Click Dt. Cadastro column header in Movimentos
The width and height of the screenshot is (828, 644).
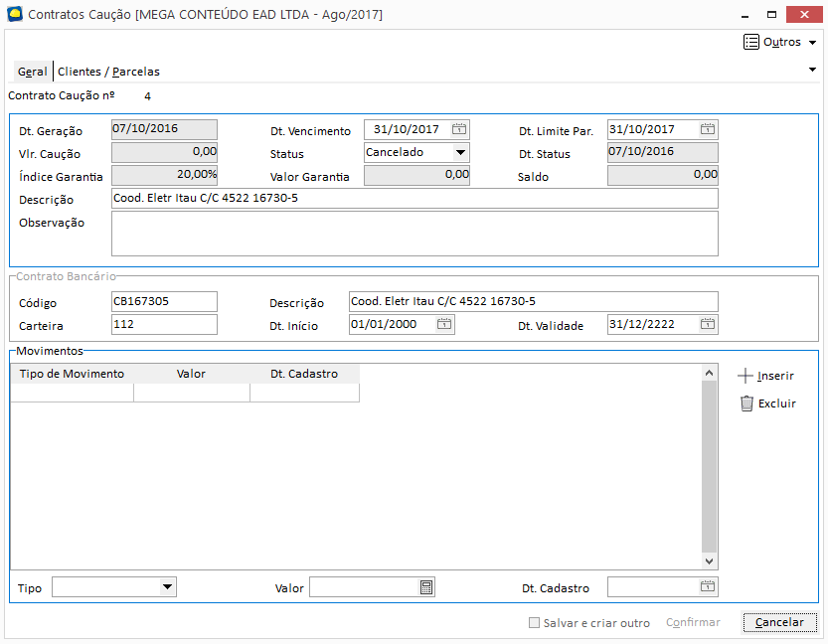304,374
